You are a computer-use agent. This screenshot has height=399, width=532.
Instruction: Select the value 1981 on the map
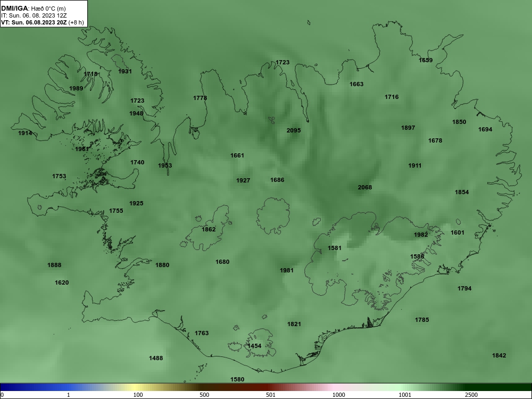286,270
